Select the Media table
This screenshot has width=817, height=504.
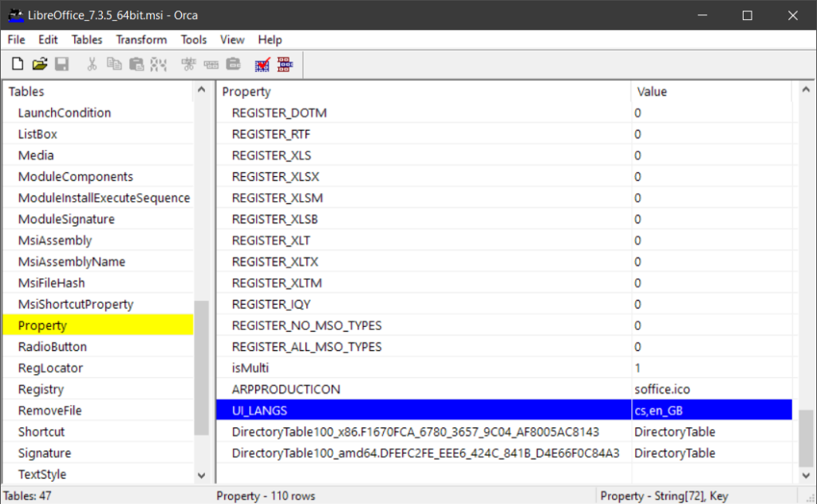click(x=98, y=156)
